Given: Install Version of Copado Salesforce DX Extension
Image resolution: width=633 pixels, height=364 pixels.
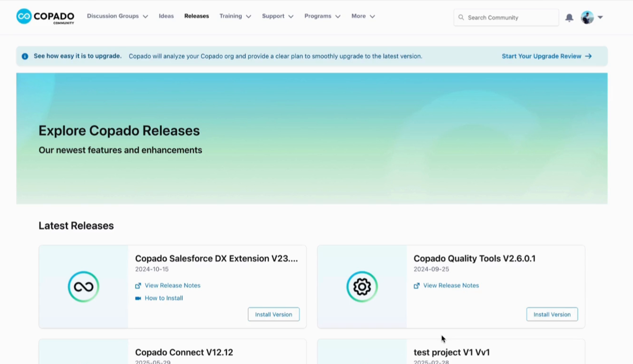Looking at the screenshot, I should click(273, 314).
